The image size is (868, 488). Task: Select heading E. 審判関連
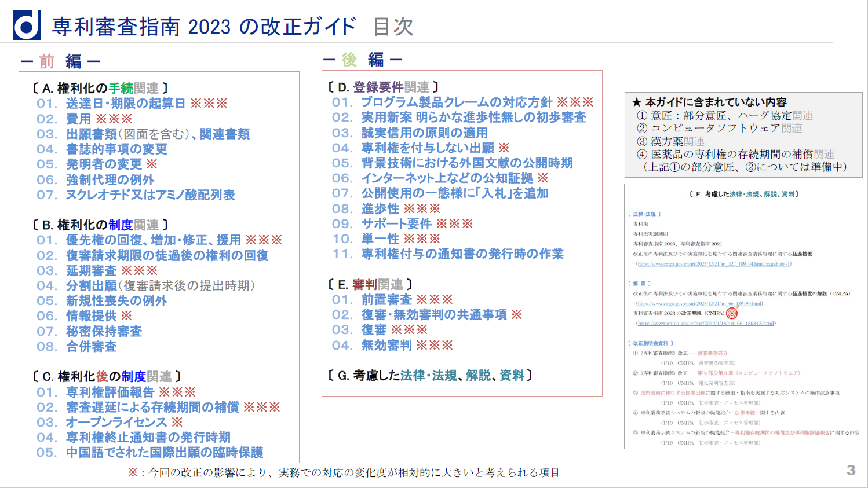[x=370, y=285]
